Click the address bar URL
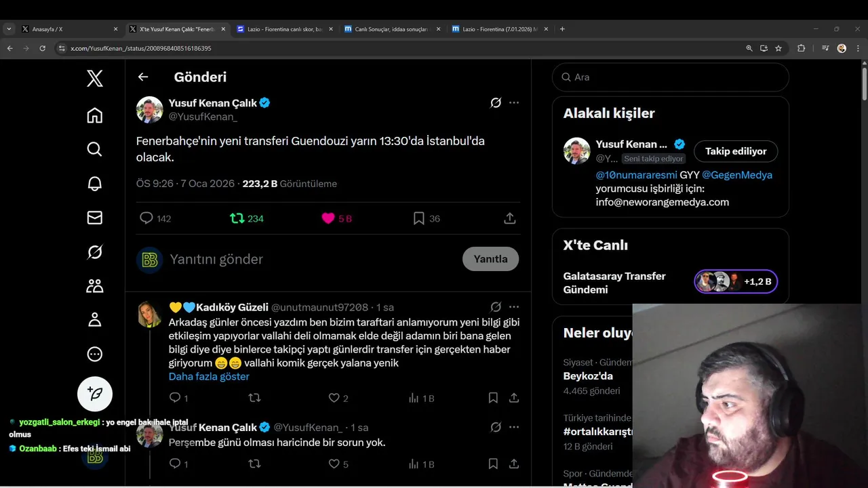This screenshot has width=868, height=488. tap(141, 49)
